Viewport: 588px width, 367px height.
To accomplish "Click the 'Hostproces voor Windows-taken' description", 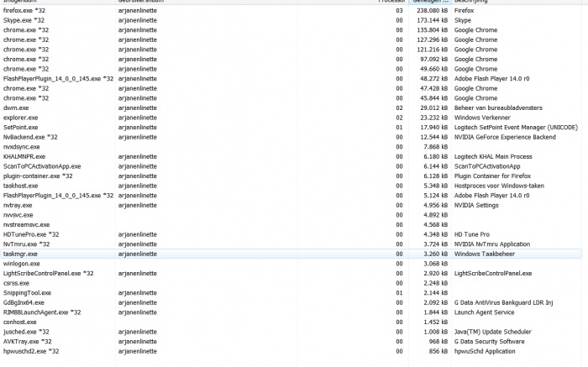I will click(499, 186).
